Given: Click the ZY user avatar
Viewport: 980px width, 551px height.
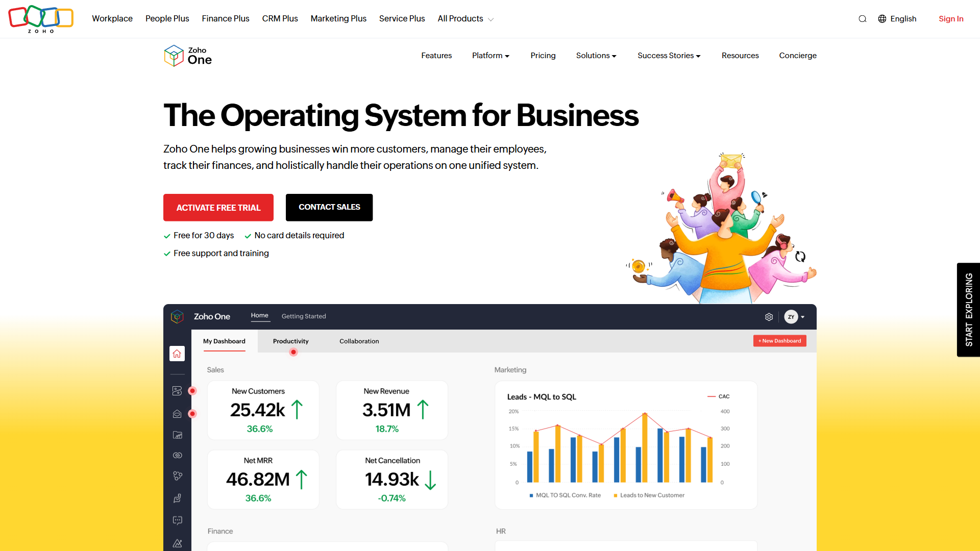Looking at the screenshot, I should (791, 317).
